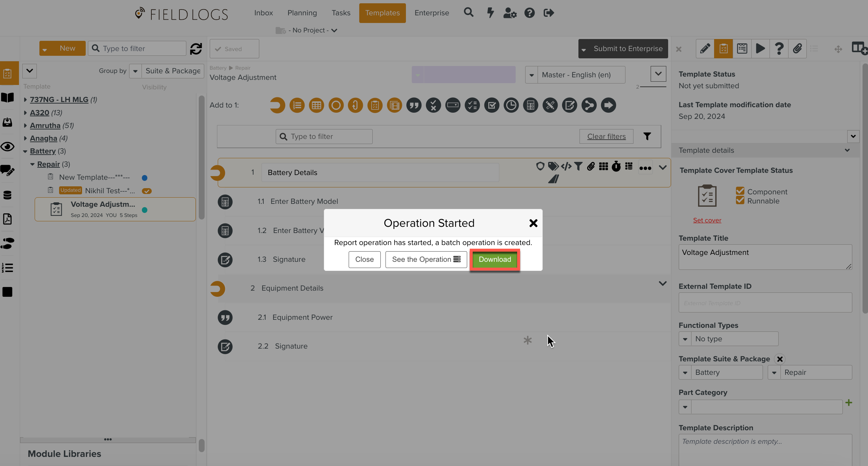Viewport: 868px width, 466px height.
Task: Open the Planning menu tab
Action: tap(302, 13)
